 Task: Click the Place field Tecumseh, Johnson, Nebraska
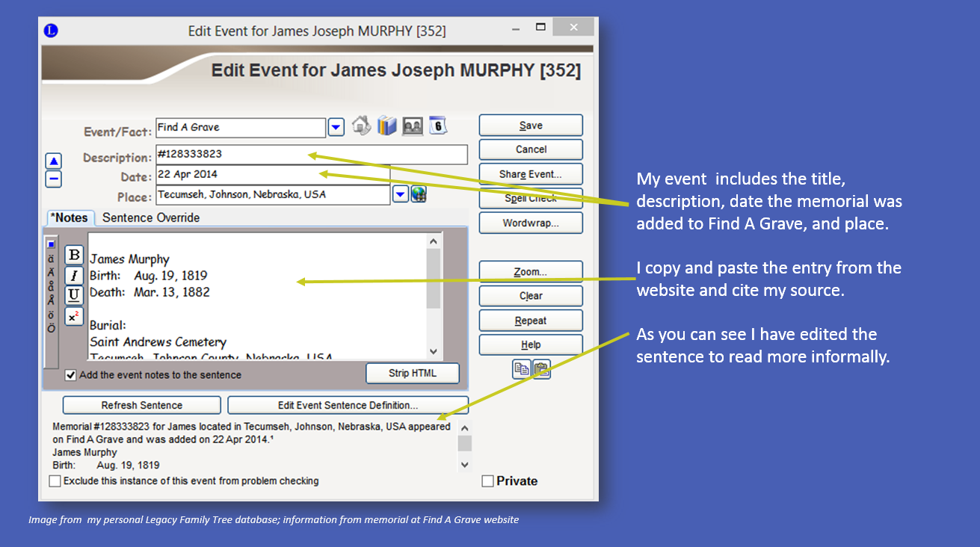click(x=273, y=194)
